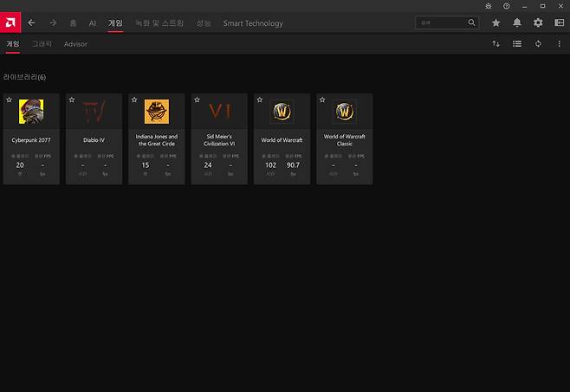Open the Sid Meier's Civilization VI card
The height and width of the screenshot is (392, 570).
click(x=219, y=138)
